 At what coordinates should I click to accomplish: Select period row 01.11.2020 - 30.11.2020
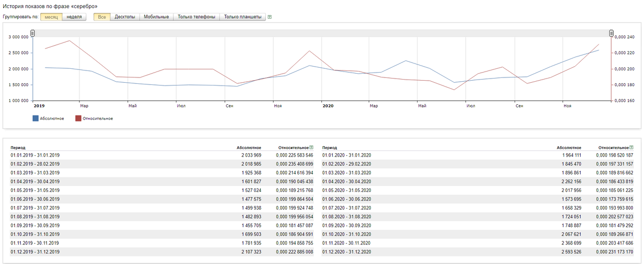[x=478, y=242]
